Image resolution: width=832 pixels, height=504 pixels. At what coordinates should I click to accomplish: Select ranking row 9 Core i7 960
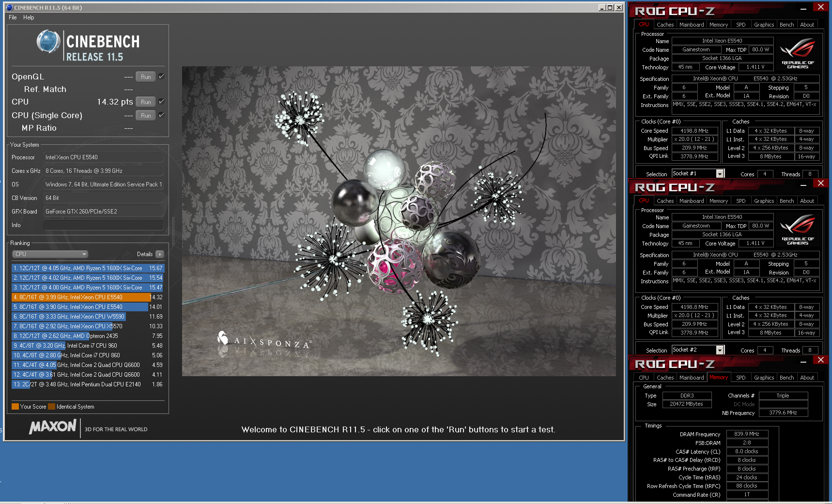pos(88,346)
